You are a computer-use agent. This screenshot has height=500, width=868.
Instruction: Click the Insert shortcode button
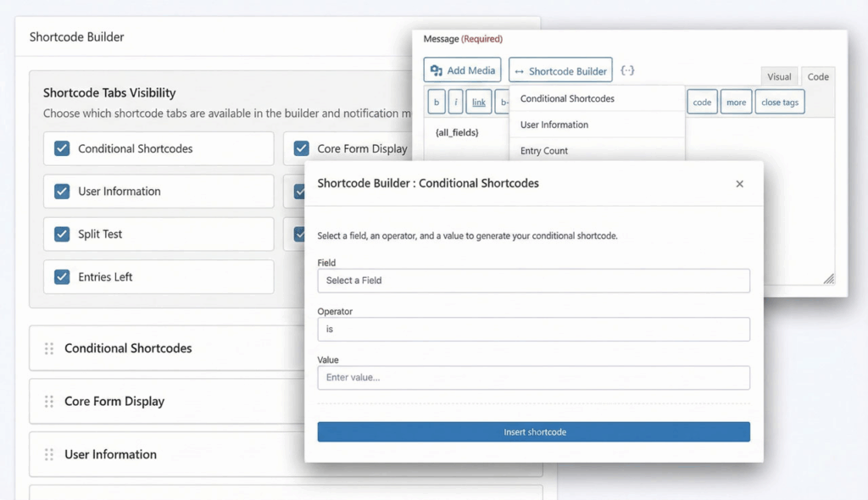coord(533,432)
